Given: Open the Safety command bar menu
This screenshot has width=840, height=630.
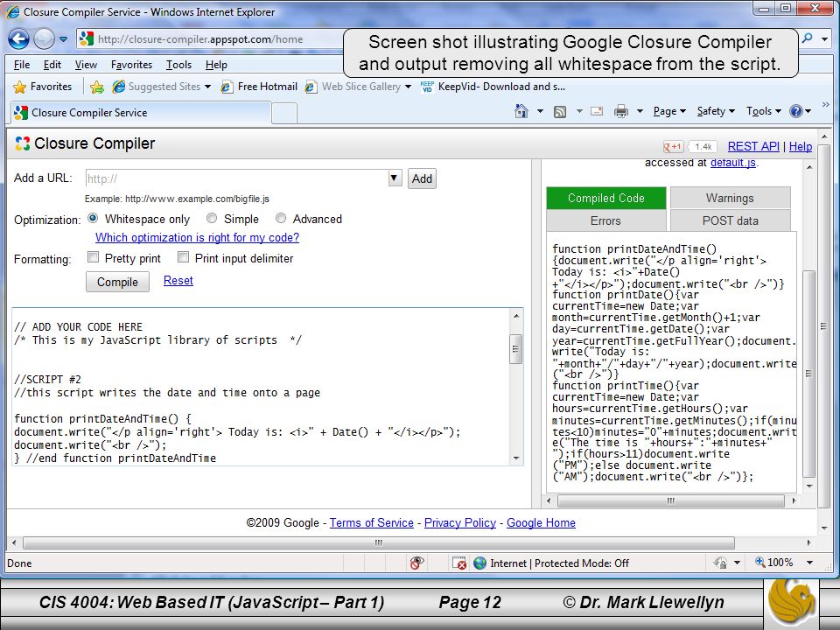Looking at the screenshot, I should 716,111.
